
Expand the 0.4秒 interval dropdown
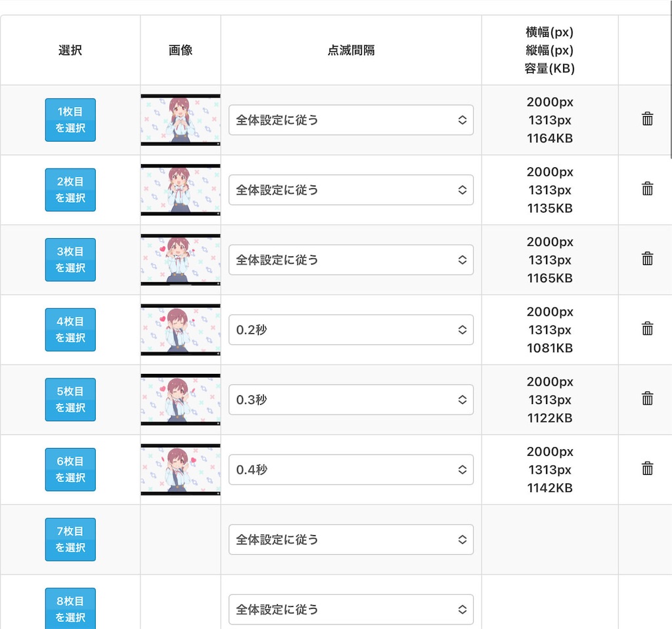click(x=351, y=470)
